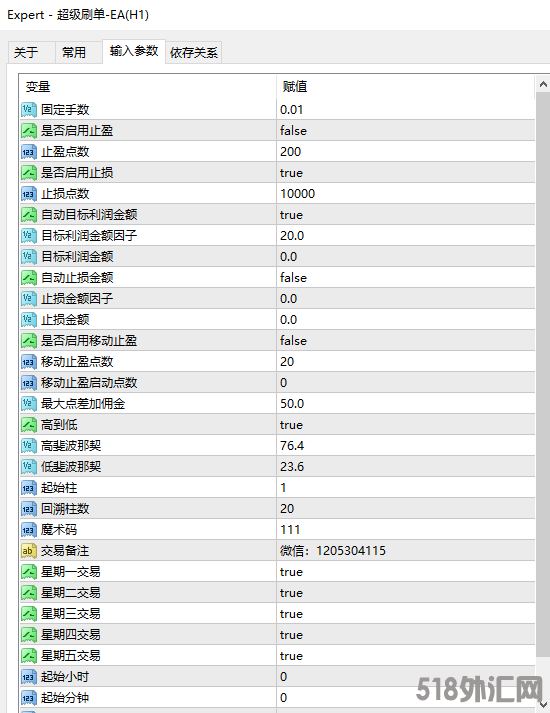Select the 输入参数 tab
The width and height of the screenshot is (550, 713).
tap(134, 51)
